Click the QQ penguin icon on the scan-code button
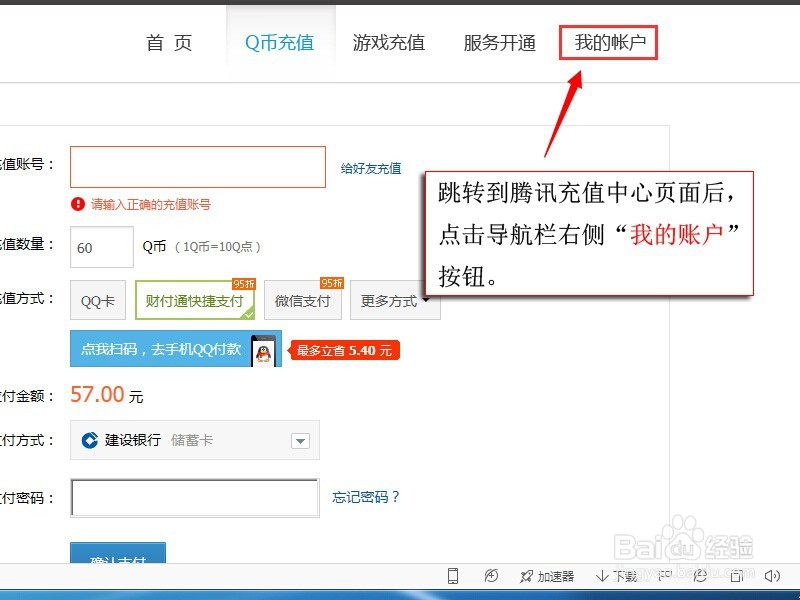Image resolution: width=800 pixels, height=600 pixels. [x=262, y=352]
